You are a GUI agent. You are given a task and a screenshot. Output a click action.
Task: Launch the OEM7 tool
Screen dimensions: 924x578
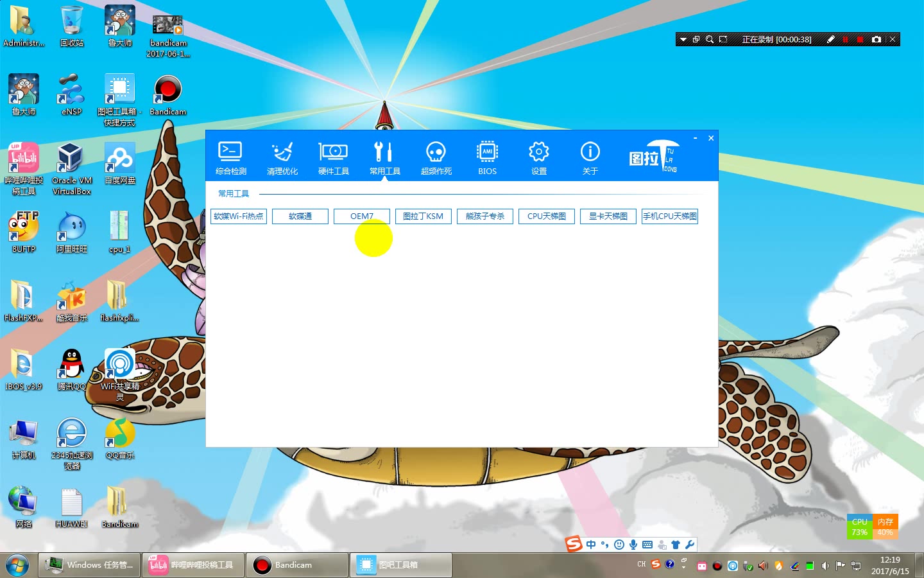[362, 216]
